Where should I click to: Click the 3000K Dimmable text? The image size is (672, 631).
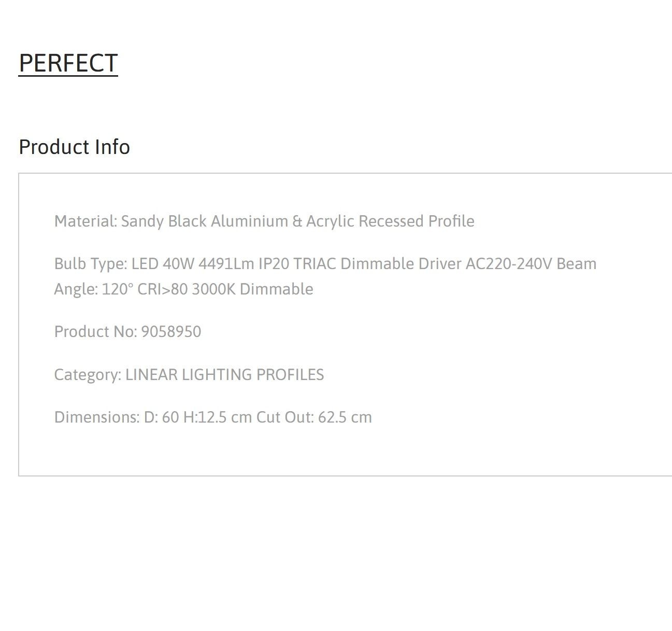(252, 289)
